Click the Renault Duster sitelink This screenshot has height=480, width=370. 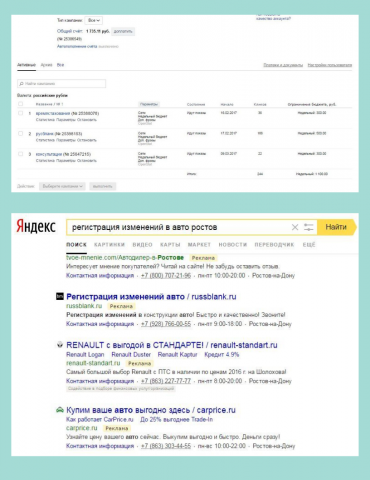click(131, 354)
